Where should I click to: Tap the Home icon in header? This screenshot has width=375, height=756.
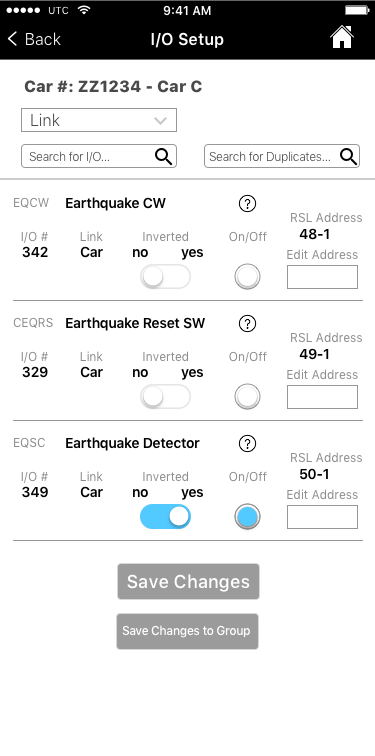(342, 37)
